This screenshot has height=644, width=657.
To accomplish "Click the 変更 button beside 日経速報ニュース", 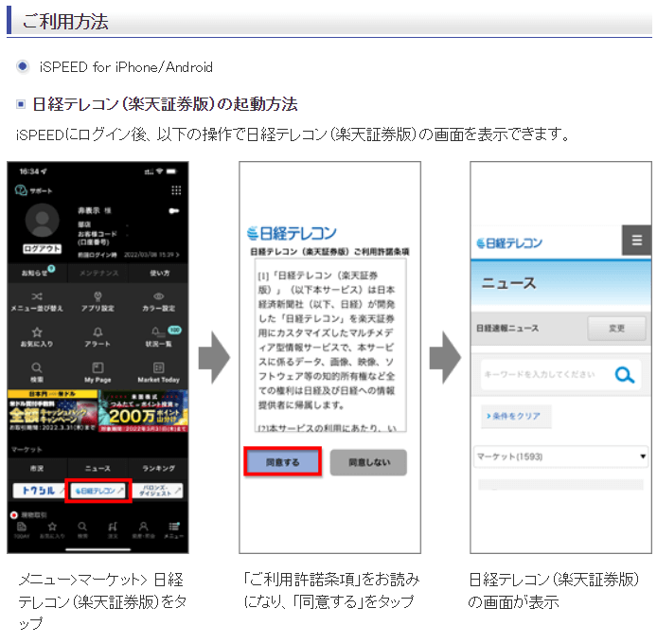I will (x=617, y=329).
